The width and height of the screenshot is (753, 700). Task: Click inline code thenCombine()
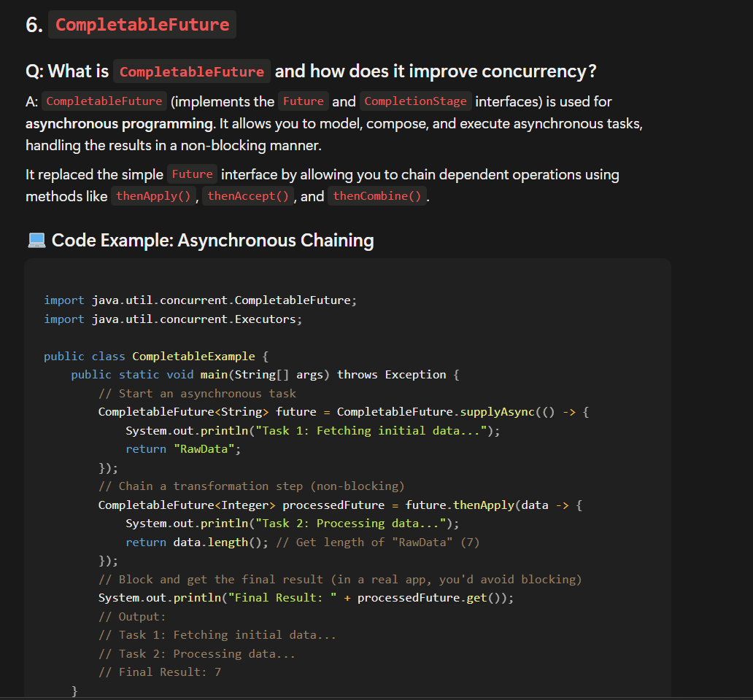coord(377,195)
